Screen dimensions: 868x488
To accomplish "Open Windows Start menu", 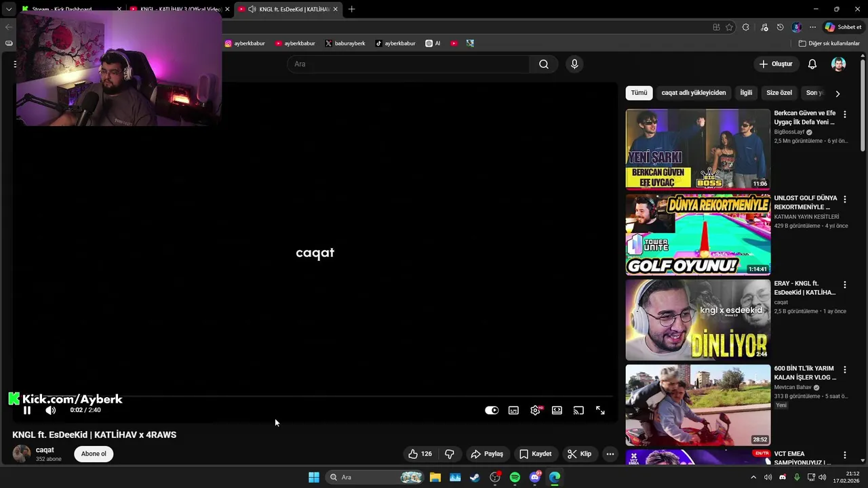I will (x=314, y=477).
